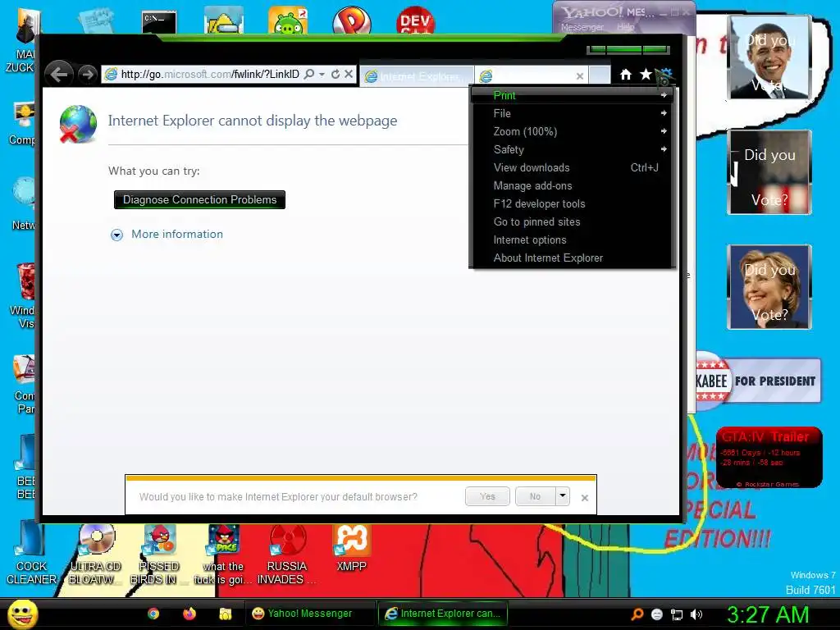Image resolution: width=840 pixels, height=630 pixels.
Task: Open the DEV C++ desktop icon
Action: (x=415, y=21)
